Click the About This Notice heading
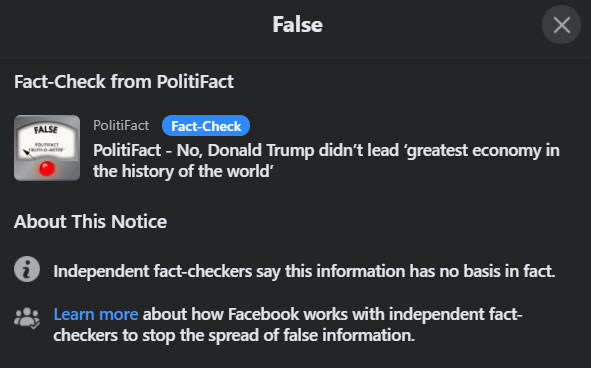Screen dimensions: 591x368 pyautogui.click(x=90, y=221)
